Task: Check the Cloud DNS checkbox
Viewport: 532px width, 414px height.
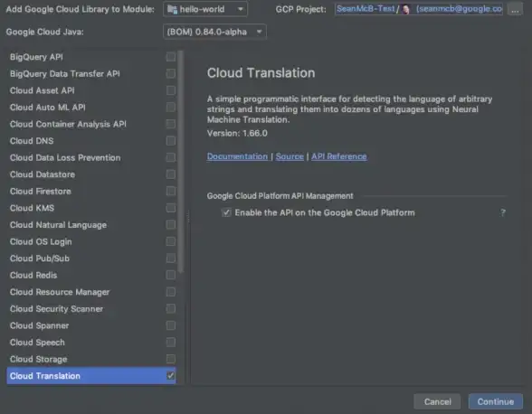Action: tap(171, 141)
